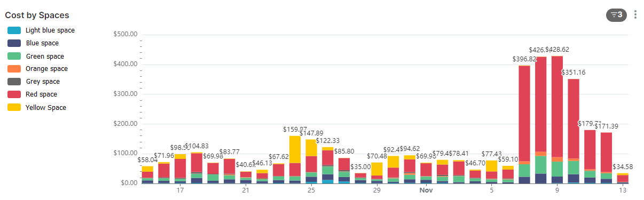Click the $200.00 y-axis label
This screenshot has height=200, width=644.
click(x=125, y=124)
